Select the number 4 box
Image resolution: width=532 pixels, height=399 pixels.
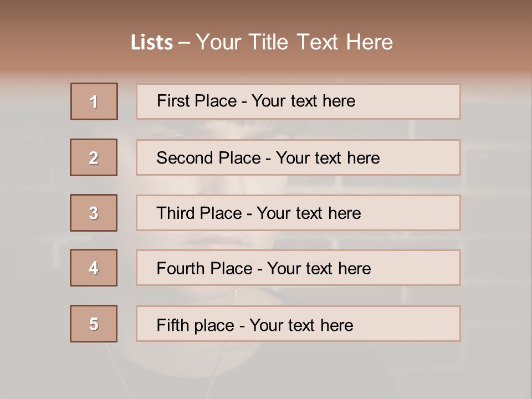94,268
